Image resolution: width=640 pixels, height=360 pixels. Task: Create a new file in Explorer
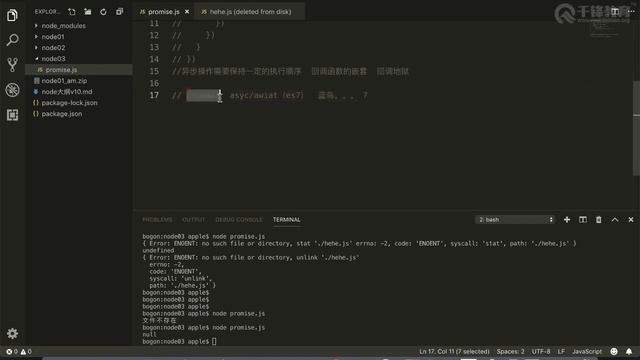pyautogui.click(x=72, y=12)
